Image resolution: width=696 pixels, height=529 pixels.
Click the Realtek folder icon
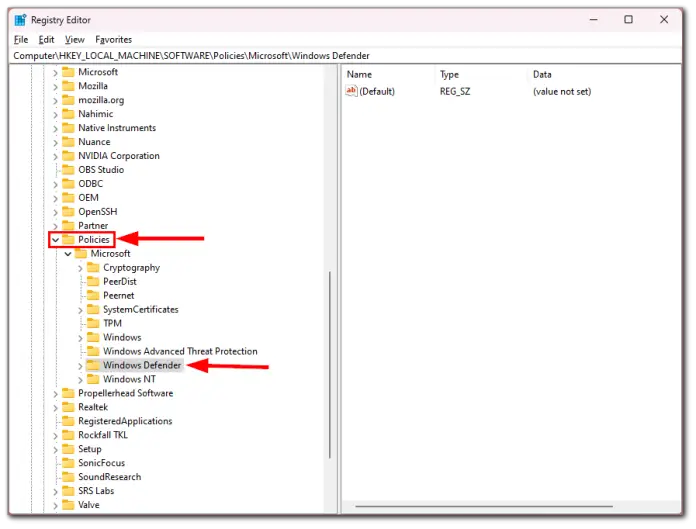(x=68, y=407)
